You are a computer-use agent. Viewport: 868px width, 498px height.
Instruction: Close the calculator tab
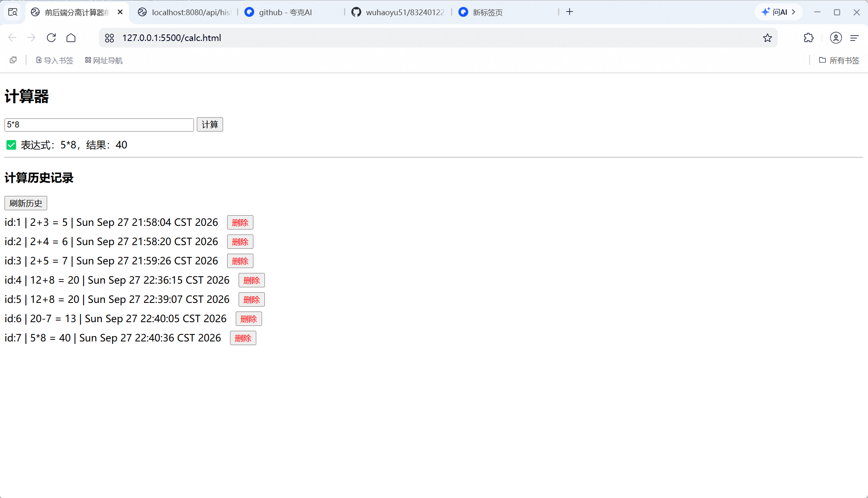[x=120, y=12]
